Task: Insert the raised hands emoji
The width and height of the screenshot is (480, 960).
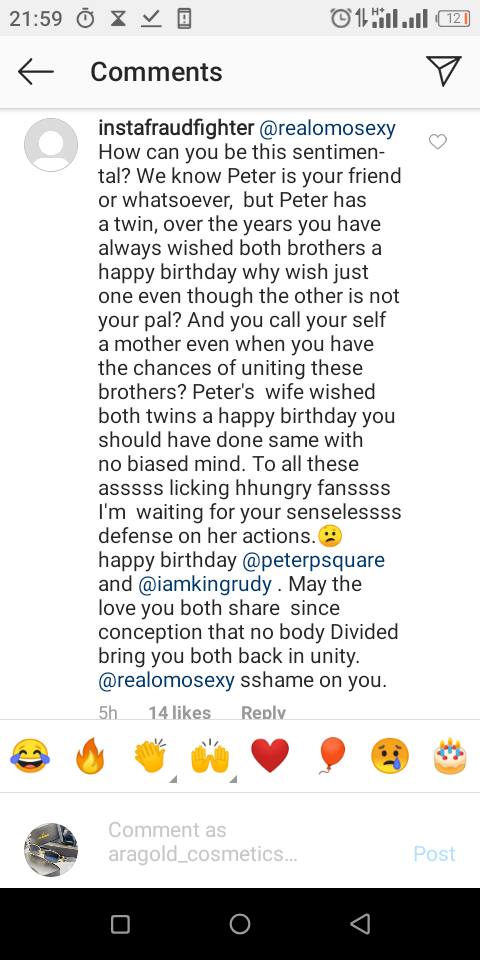Action: (x=210, y=756)
